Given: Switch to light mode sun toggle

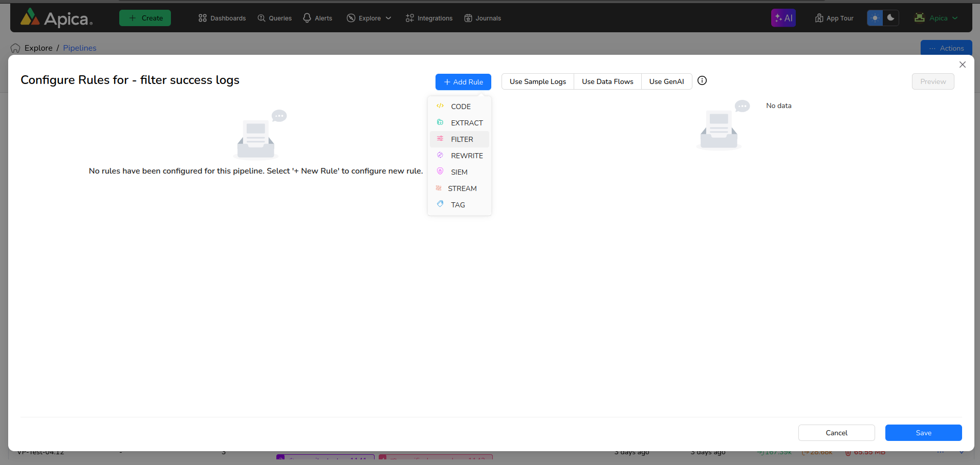Looking at the screenshot, I should pos(875,18).
